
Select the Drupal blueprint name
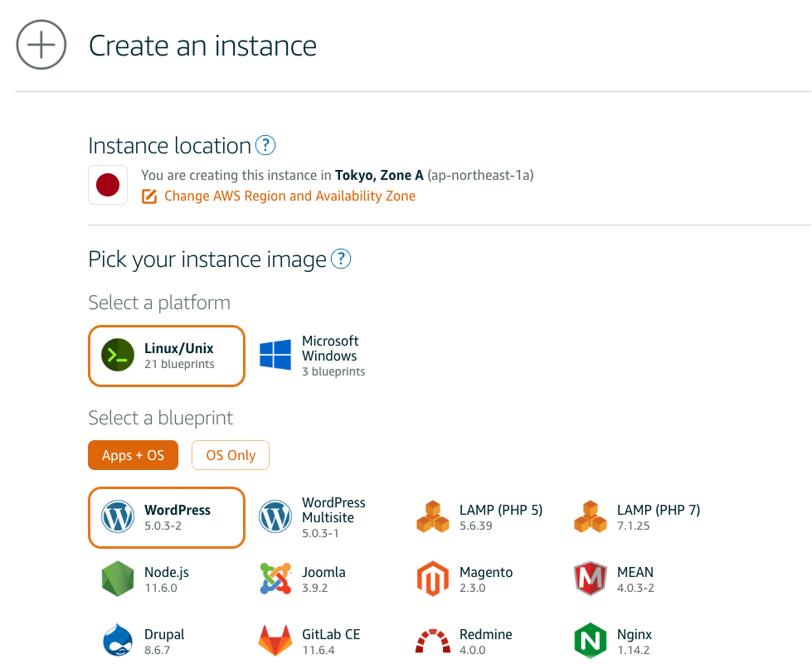tap(164, 634)
